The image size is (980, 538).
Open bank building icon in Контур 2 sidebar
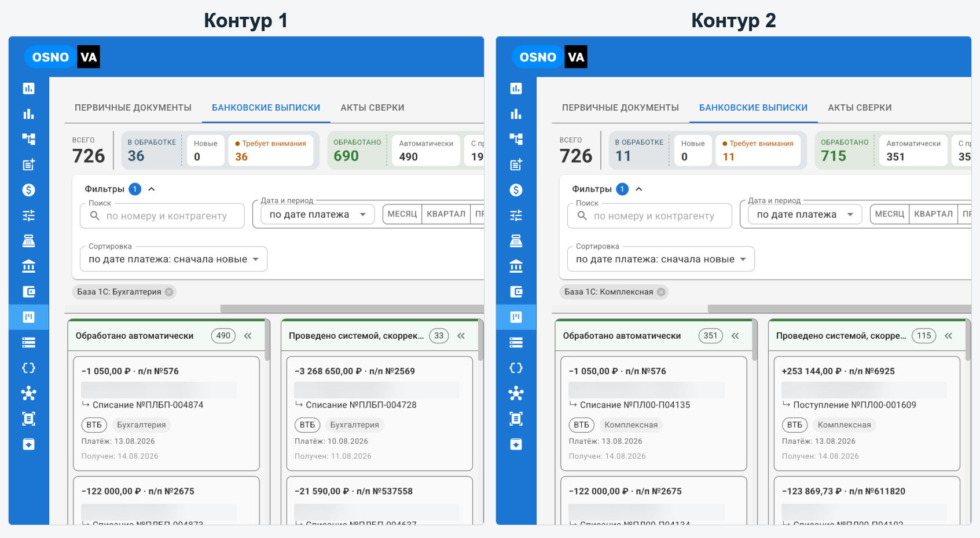516,266
